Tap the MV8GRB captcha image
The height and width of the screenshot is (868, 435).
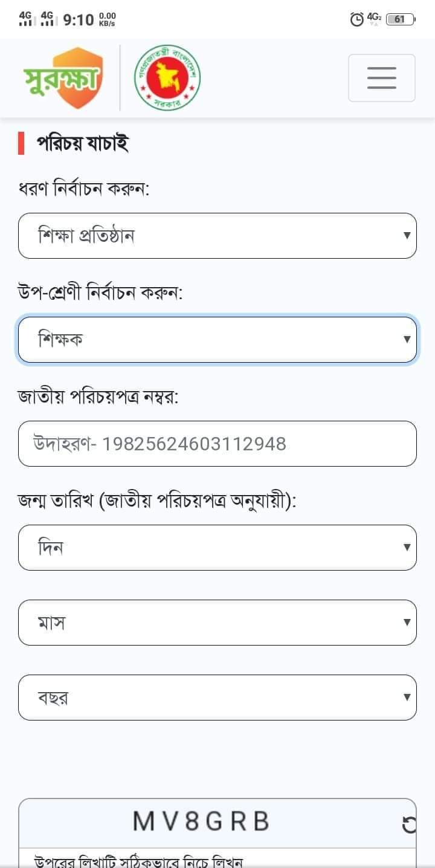[201, 822]
